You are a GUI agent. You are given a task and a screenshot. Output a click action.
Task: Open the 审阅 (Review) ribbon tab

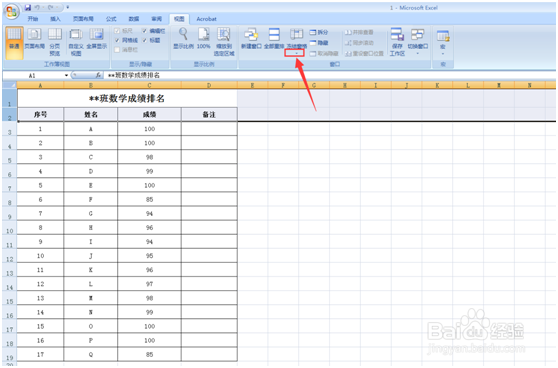(x=156, y=19)
